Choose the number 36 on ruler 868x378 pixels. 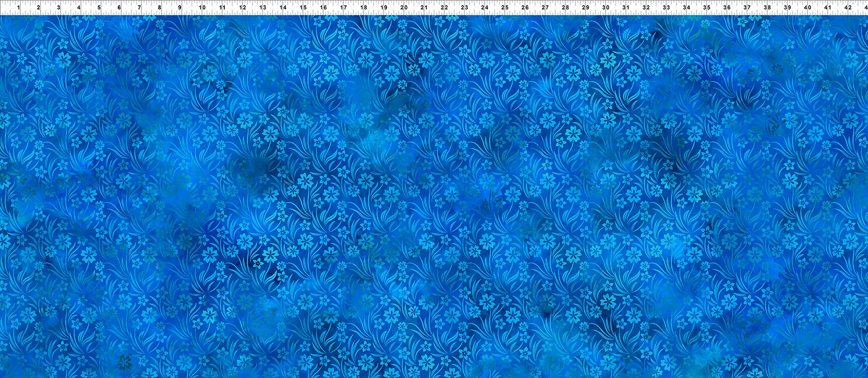coord(727,8)
